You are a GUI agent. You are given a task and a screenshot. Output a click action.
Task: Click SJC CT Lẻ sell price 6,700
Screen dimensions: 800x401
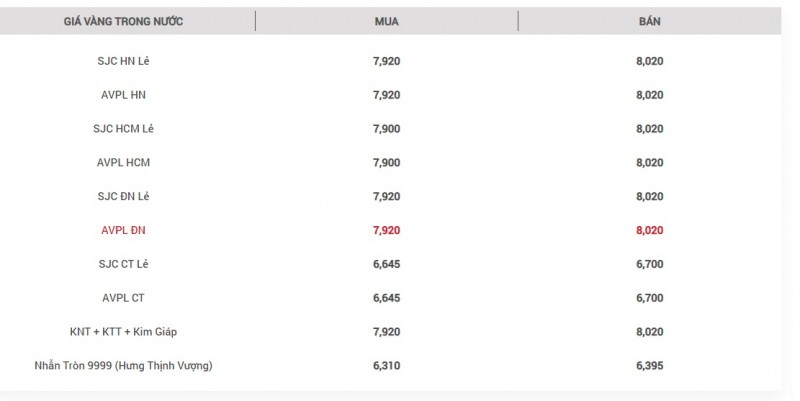(649, 264)
